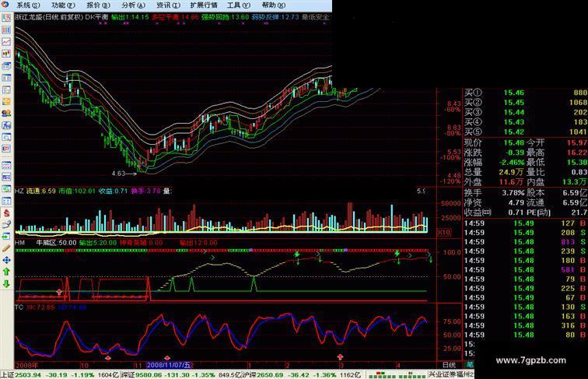Click the 换手 3.78% value in quote panel
The height and width of the screenshot is (379, 588).
coord(513,193)
